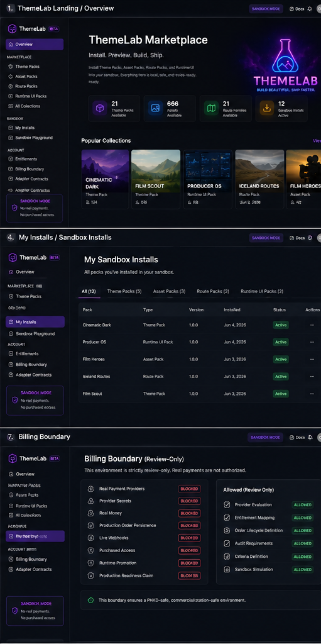Click the icon beside Real Payment Providers
Screen dimensions: 321x644
pos(90,489)
